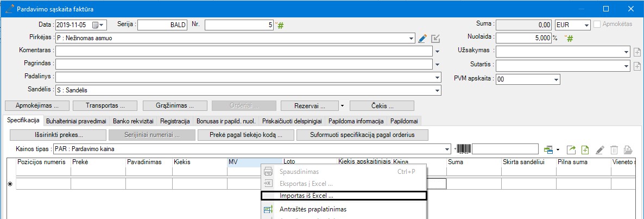Click the arrow-in-box icon beside Pirkėjas
Viewport: 644px width, 219px height.
coord(435,39)
